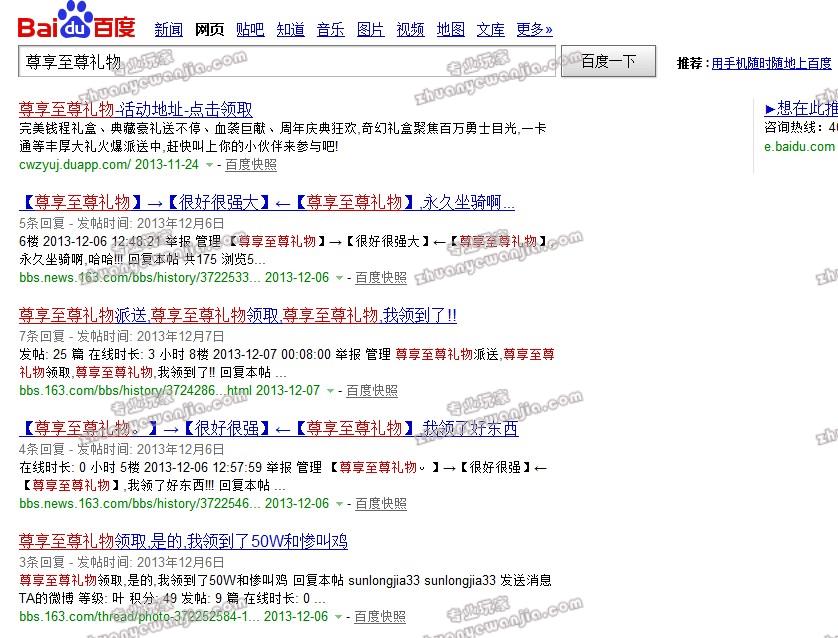
Task: Open the 用手机随时随地上百度 recommendation link
Action: tap(771, 64)
